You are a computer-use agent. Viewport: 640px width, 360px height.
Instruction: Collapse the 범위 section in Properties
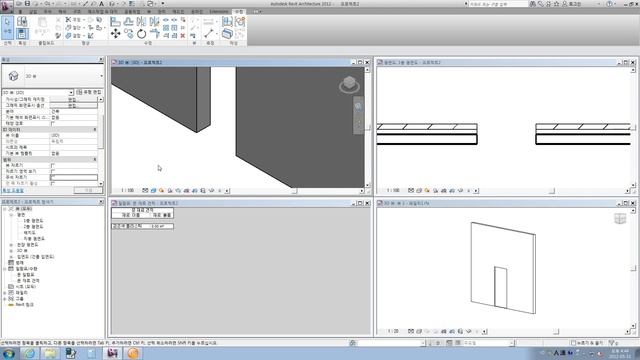(95, 160)
